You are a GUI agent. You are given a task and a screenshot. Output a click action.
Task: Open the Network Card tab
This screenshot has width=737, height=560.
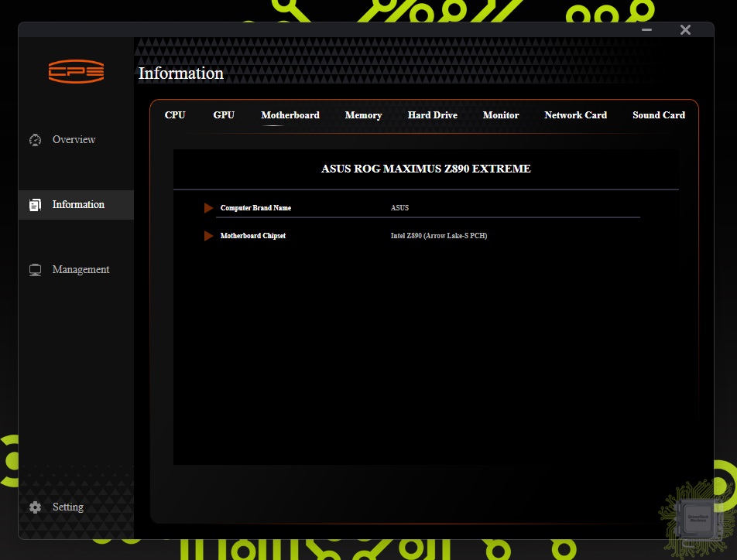coord(575,115)
